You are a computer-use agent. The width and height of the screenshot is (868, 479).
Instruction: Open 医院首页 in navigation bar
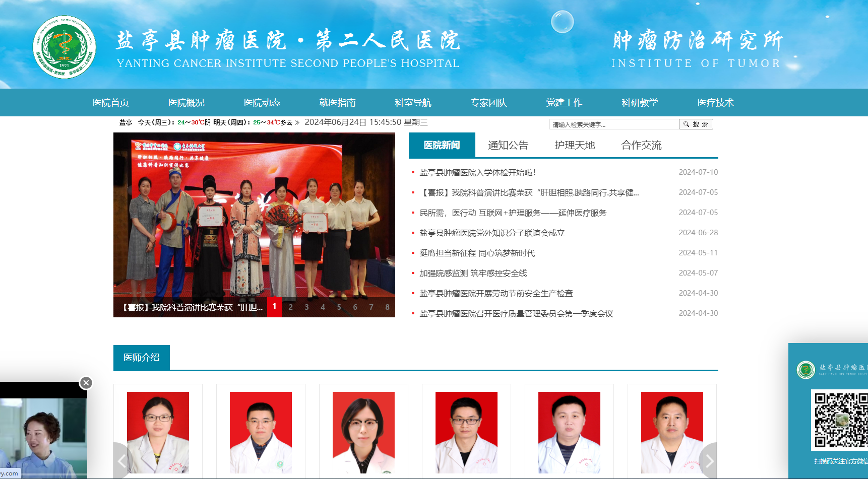pos(111,103)
